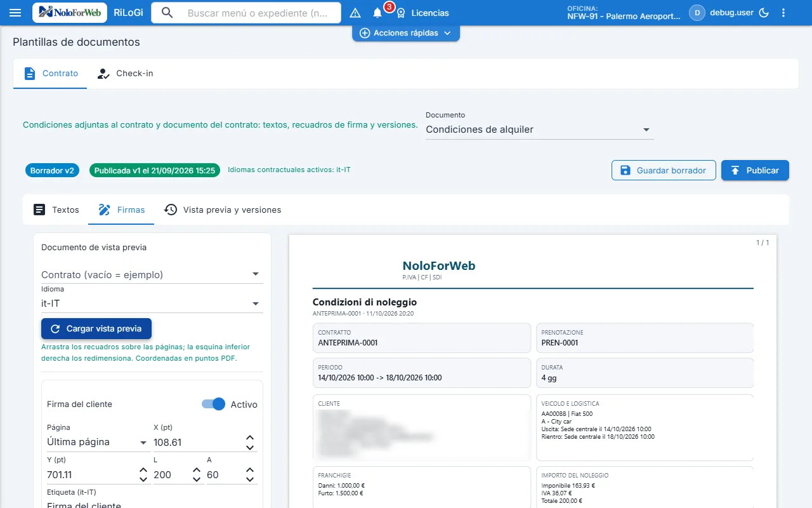Decrease the X (pt) value
The image size is (812, 508).
250,447
